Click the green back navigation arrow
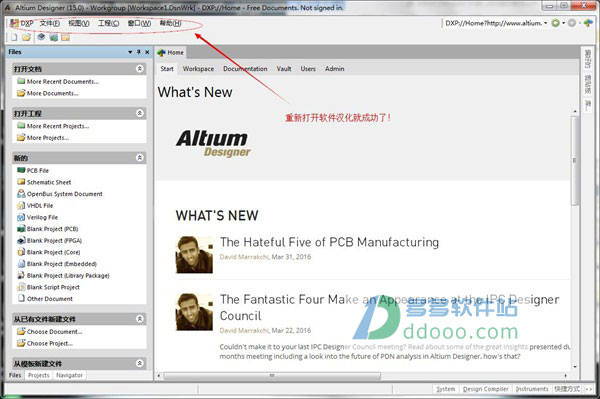Image resolution: width=600 pixels, height=399 pixels. pyautogui.click(x=555, y=23)
